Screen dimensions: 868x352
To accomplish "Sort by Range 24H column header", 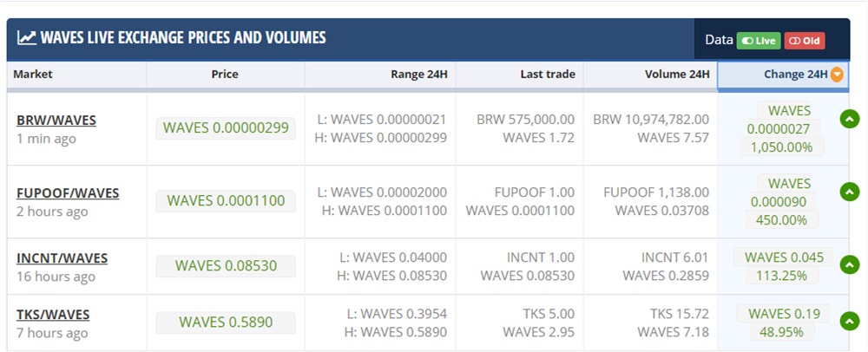I will pos(380,75).
